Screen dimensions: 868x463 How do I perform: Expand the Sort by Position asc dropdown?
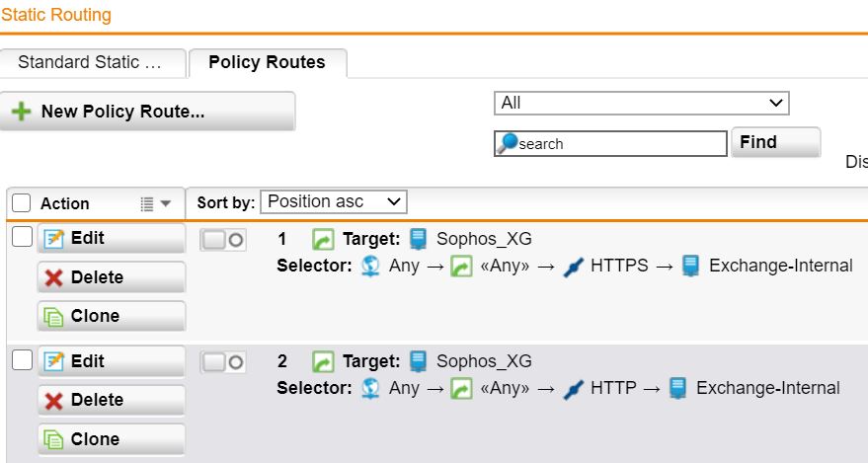pyautogui.click(x=334, y=202)
